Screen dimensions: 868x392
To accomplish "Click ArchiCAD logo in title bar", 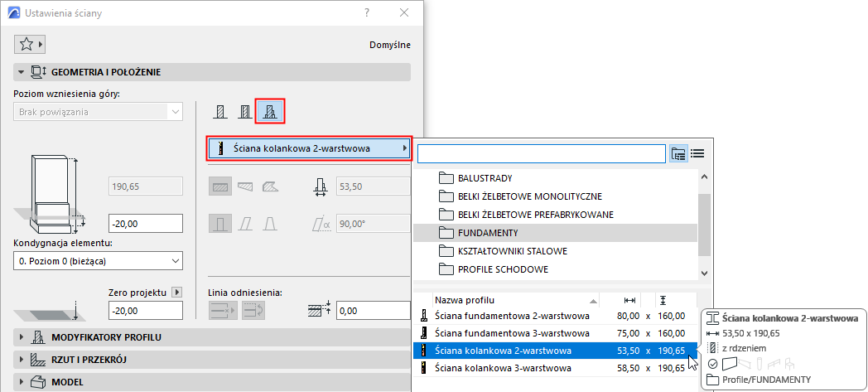I will click(14, 12).
